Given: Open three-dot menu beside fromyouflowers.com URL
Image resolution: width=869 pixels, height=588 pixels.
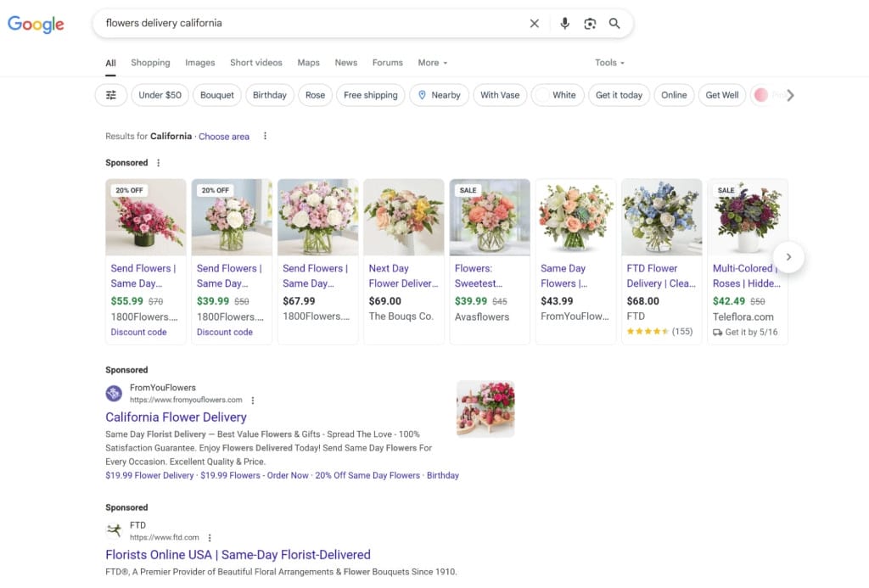Looking at the screenshot, I should (x=253, y=400).
